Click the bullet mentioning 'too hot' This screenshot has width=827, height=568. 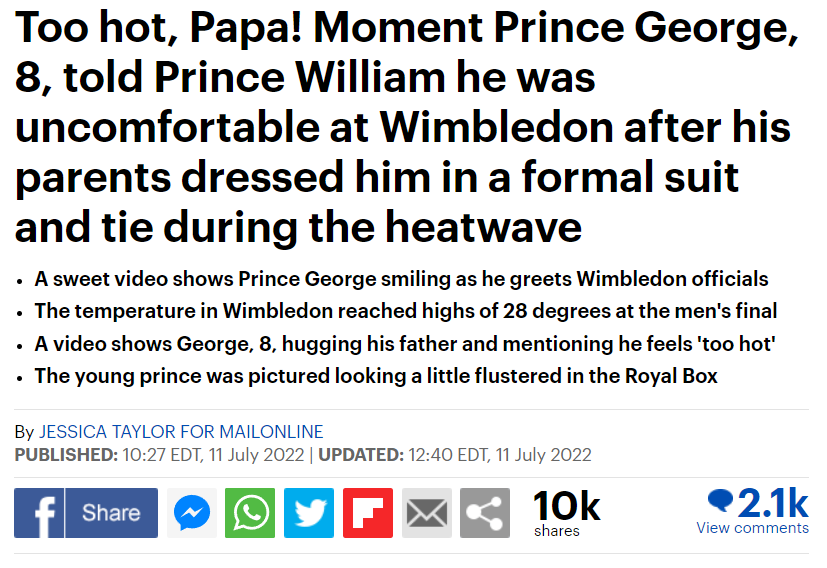[406, 344]
